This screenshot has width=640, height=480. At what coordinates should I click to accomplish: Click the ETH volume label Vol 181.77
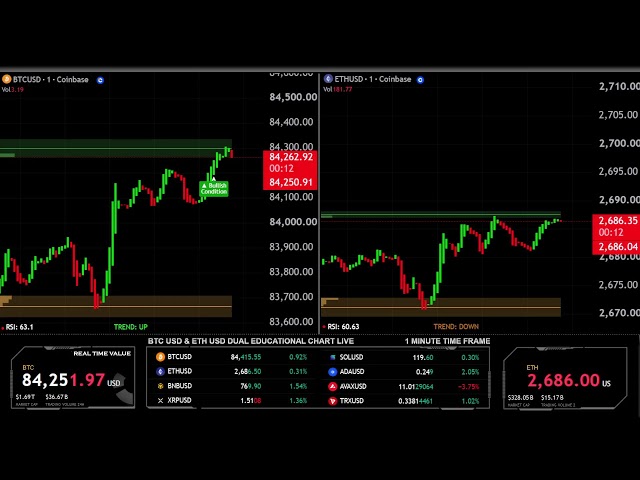tap(338, 89)
